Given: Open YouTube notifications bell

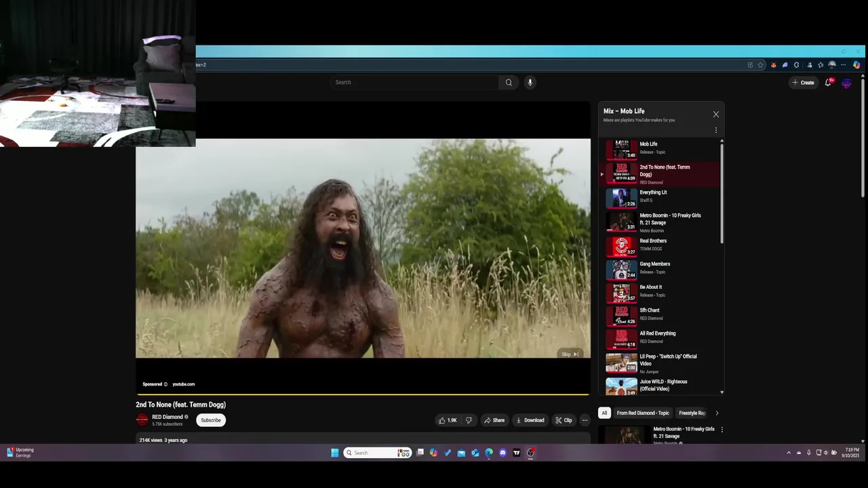Looking at the screenshot, I should [x=828, y=83].
